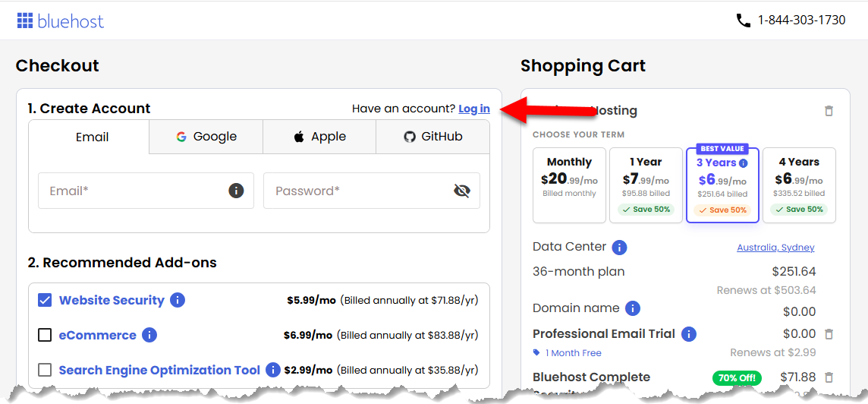Click the BEST VALUE badge
Screen dimensions: 868x404
(x=722, y=149)
